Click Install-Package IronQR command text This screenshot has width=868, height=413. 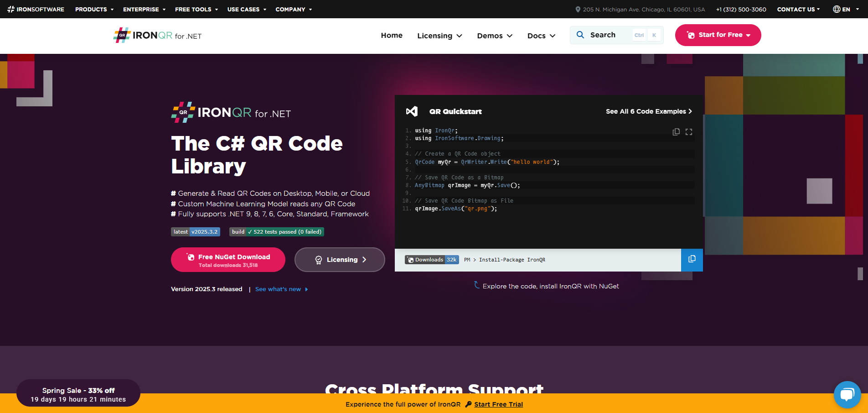(x=512, y=260)
